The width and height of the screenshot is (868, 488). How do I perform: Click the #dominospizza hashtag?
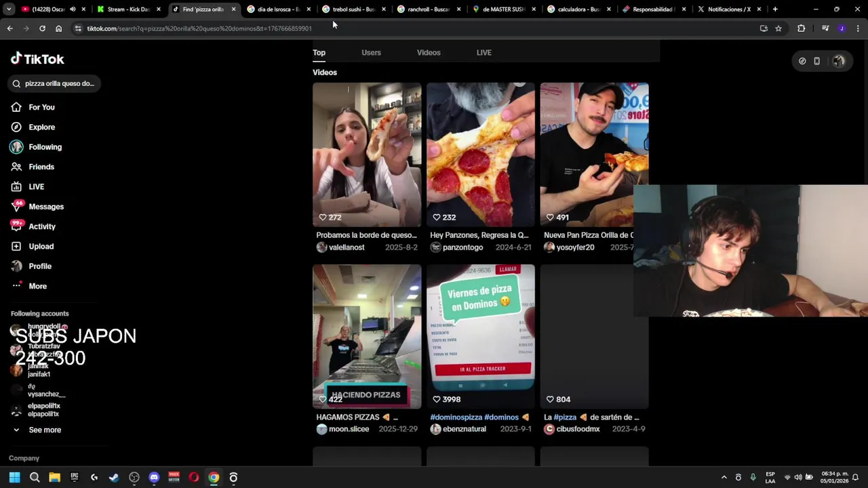(x=456, y=418)
